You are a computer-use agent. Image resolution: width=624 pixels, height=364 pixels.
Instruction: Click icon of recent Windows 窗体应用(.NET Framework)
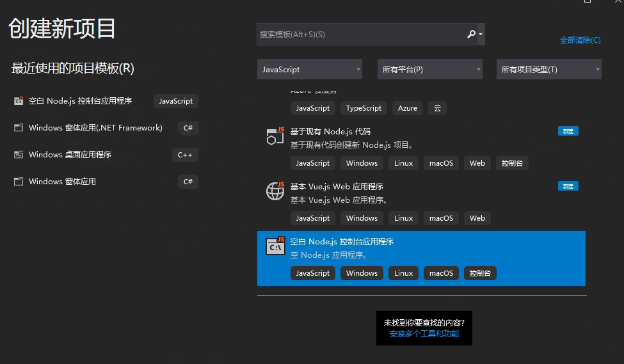[19, 128]
